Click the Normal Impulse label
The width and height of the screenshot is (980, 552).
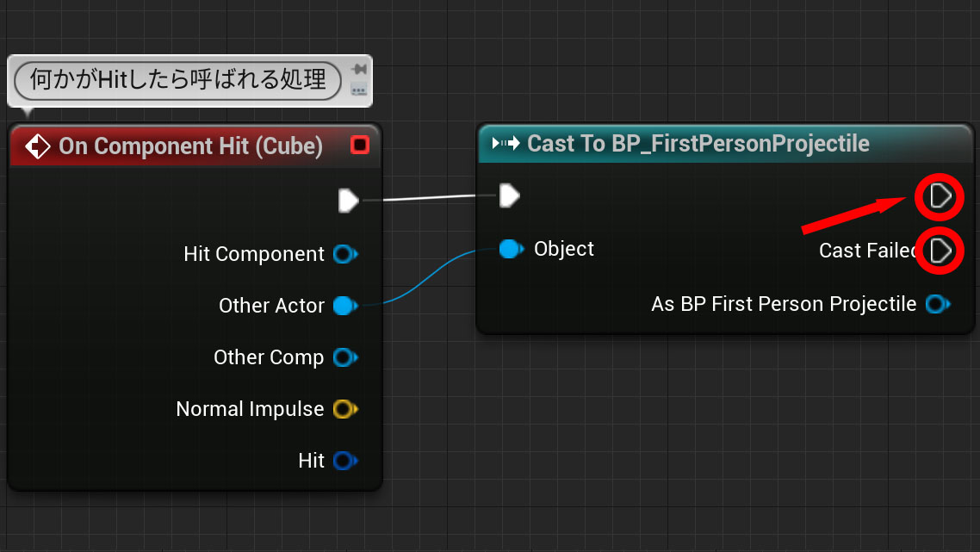[250, 409]
